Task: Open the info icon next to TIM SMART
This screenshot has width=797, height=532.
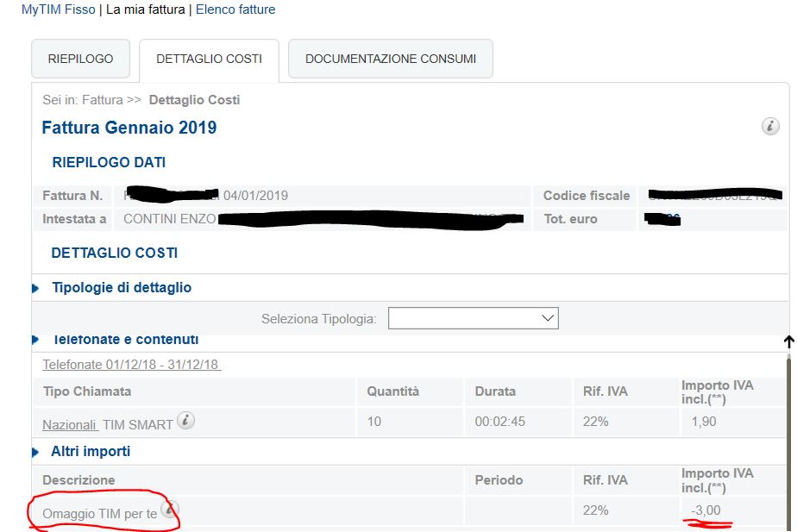Action: [x=185, y=420]
